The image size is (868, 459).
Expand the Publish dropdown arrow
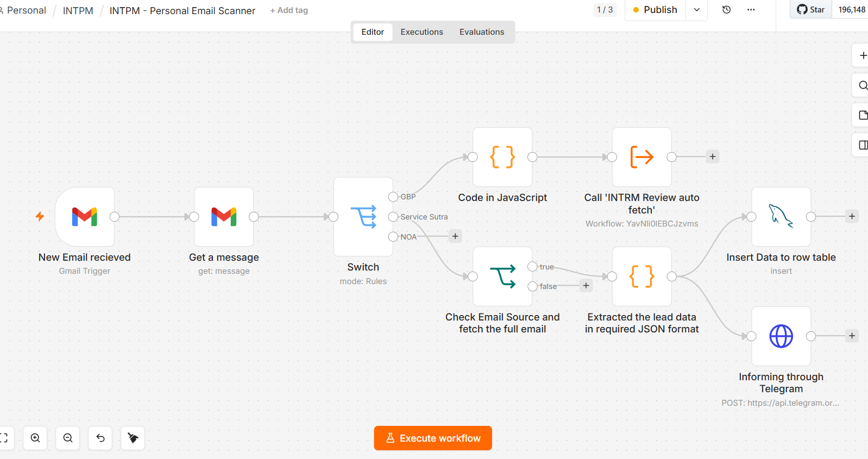[x=697, y=10]
